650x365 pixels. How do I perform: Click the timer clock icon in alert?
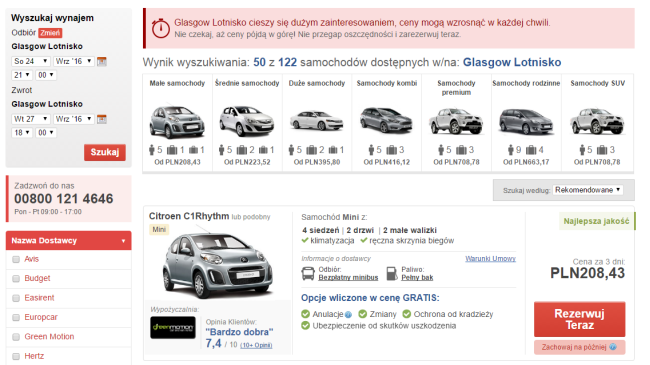point(160,28)
